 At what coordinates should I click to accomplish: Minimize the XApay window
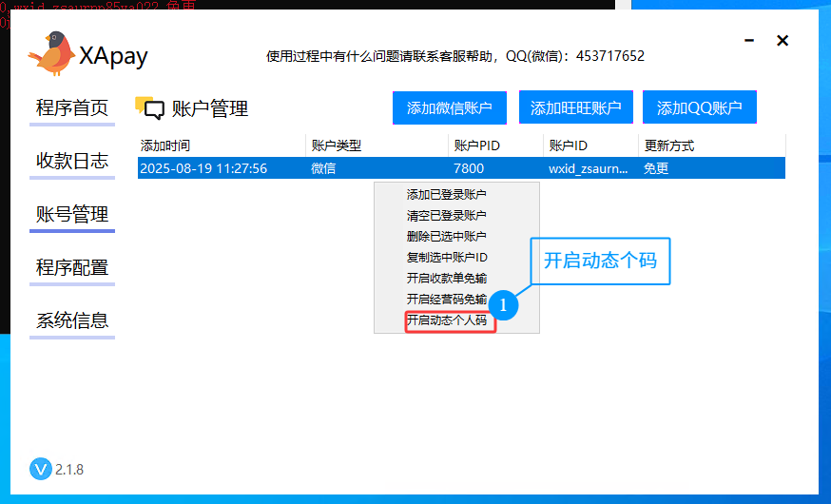click(x=750, y=41)
